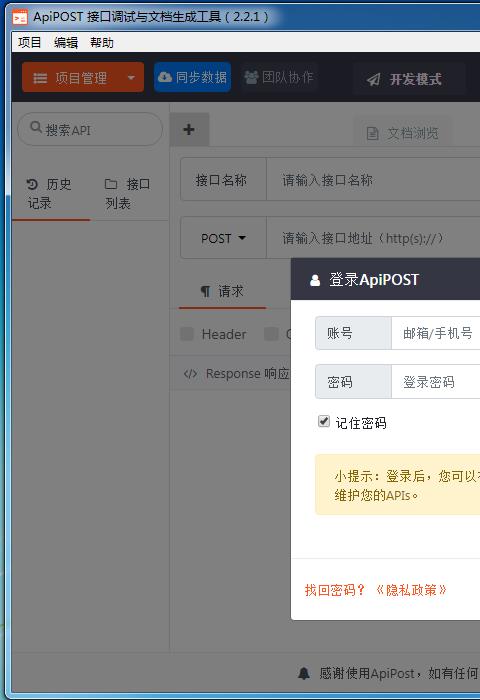Open the 《隐私政策》 link
The image size is (480, 700).
tap(411, 590)
